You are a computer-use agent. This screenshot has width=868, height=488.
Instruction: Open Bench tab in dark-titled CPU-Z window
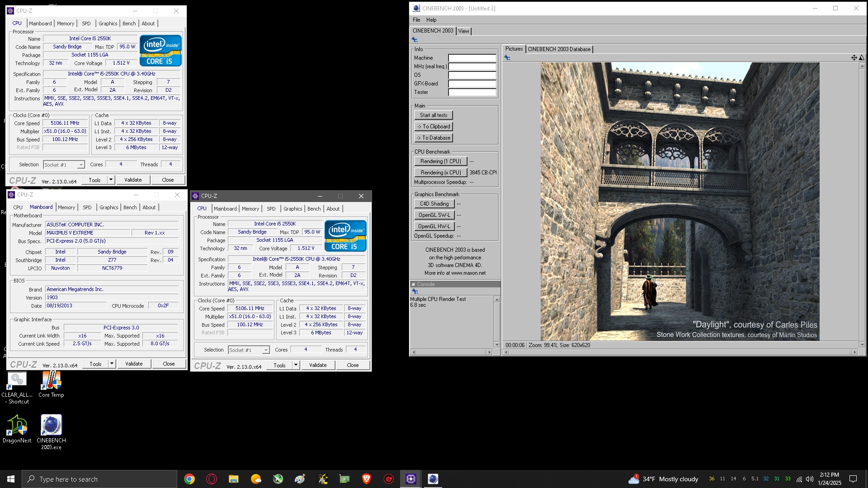point(314,209)
